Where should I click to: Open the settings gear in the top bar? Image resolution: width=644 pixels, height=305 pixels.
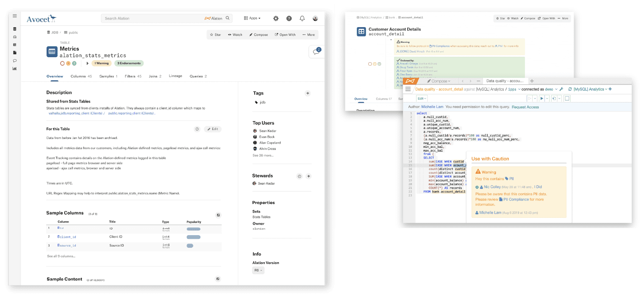(x=276, y=18)
